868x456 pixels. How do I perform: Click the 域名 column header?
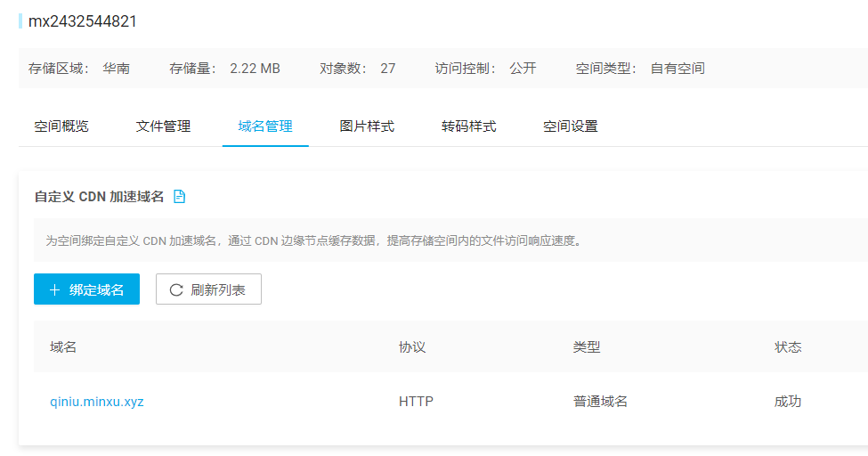[63, 347]
